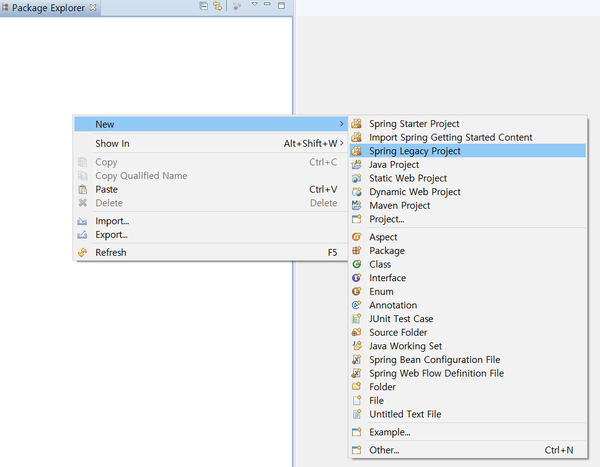Viewport: 600px width, 467px height.
Task: Click the Spring Bean Configuration File icon
Action: click(x=357, y=359)
